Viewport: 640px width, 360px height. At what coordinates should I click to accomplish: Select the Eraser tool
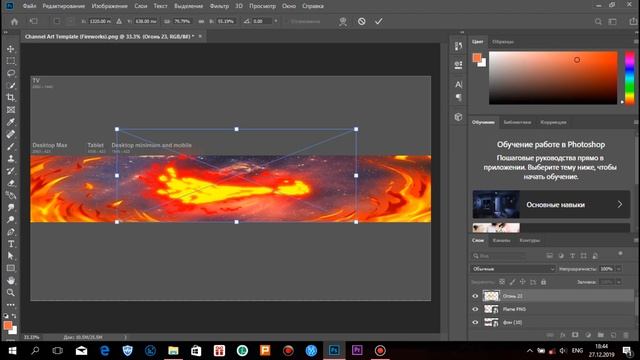click(11, 183)
